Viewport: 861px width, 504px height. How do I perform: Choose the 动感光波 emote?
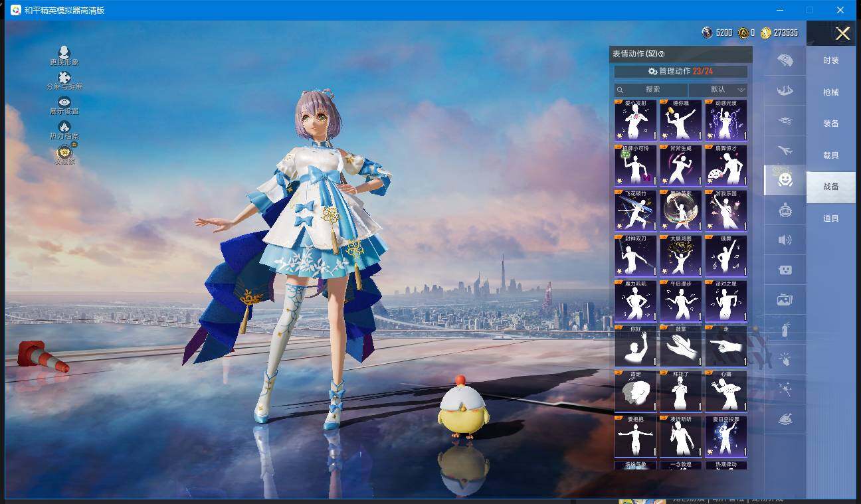pos(726,120)
